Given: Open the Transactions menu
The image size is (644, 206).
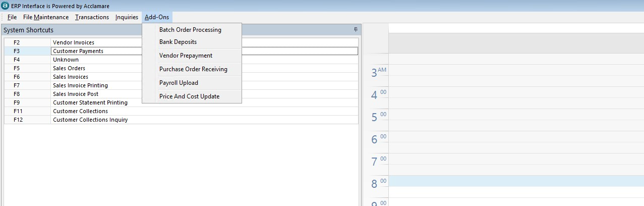Looking at the screenshot, I should (92, 17).
